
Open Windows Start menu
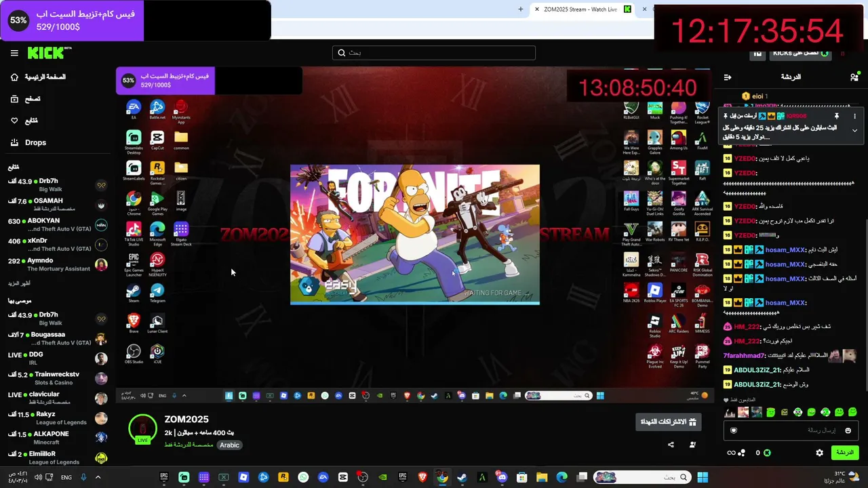[x=703, y=477]
